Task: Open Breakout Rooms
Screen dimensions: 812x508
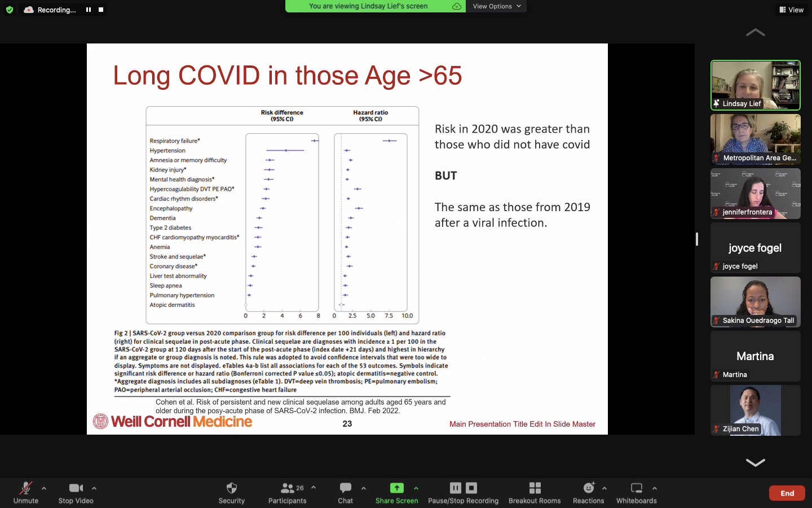Action: 535,493
